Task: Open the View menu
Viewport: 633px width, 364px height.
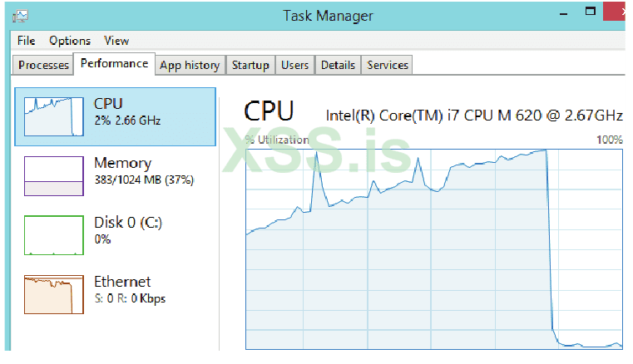Action: pos(116,41)
